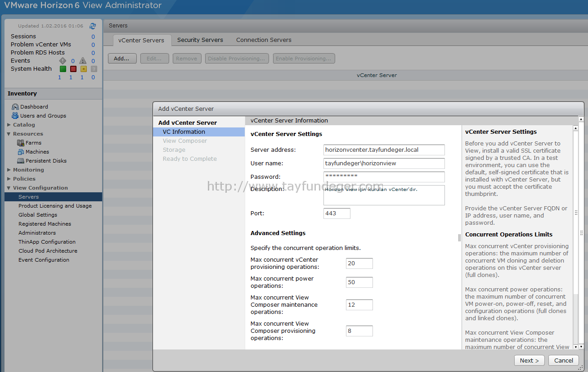Click max concurrent power operations field
Screen dimensions: 588x372
[x=359, y=282]
